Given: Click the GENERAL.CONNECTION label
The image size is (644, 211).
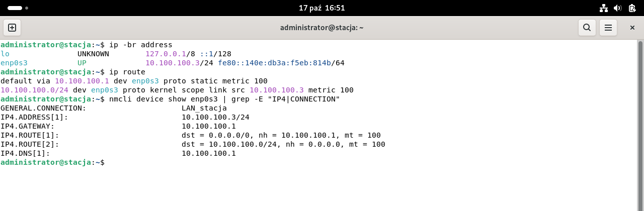Looking at the screenshot, I should pos(43,108).
